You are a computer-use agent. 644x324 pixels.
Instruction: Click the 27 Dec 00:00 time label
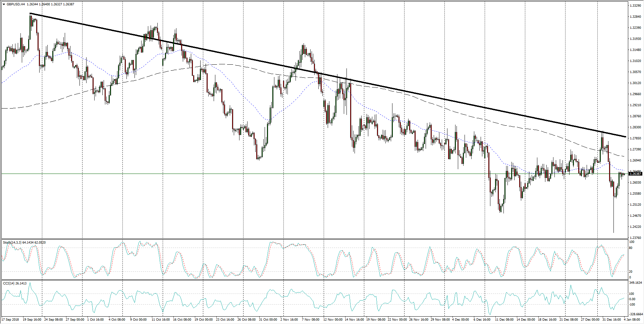590,320
